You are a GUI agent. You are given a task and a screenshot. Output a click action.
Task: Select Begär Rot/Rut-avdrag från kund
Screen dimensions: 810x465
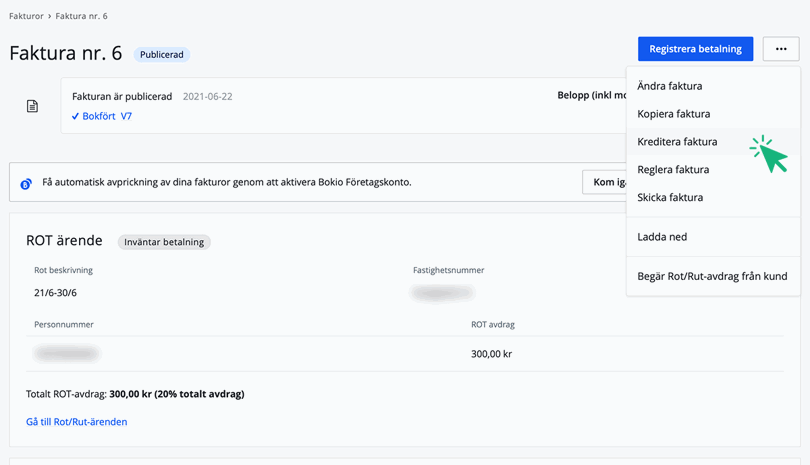click(712, 276)
